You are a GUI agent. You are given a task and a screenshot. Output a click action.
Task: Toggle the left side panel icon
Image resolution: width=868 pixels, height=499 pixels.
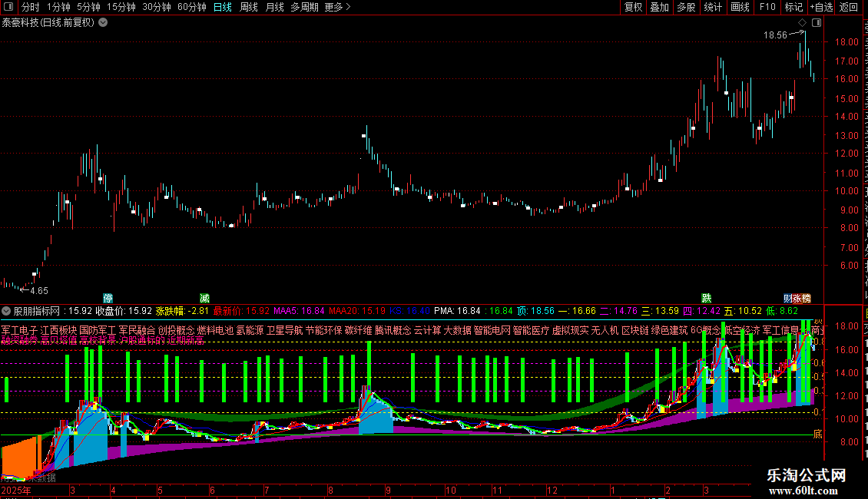click(x=8, y=7)
